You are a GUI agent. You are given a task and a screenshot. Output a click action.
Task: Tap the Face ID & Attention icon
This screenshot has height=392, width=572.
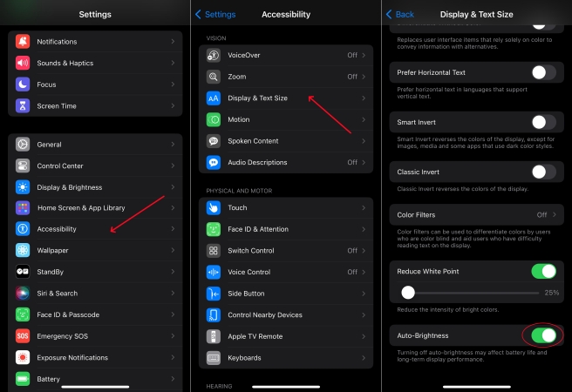click(x=214, y=229)
